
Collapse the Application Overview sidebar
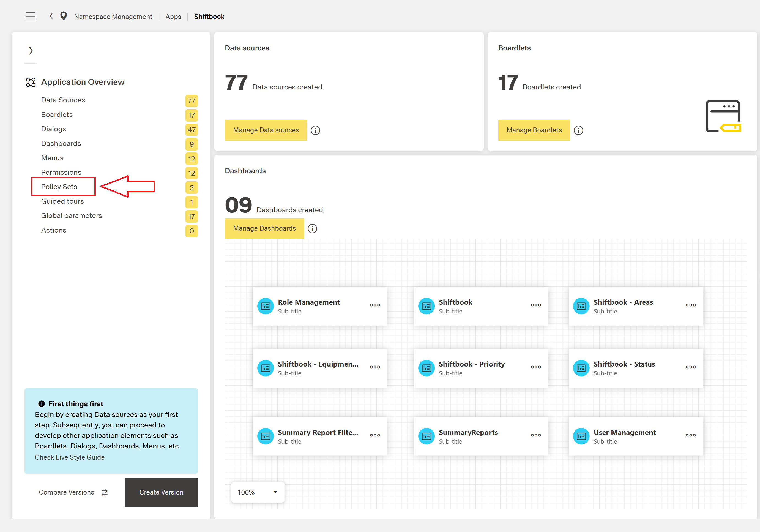(31, 50)
